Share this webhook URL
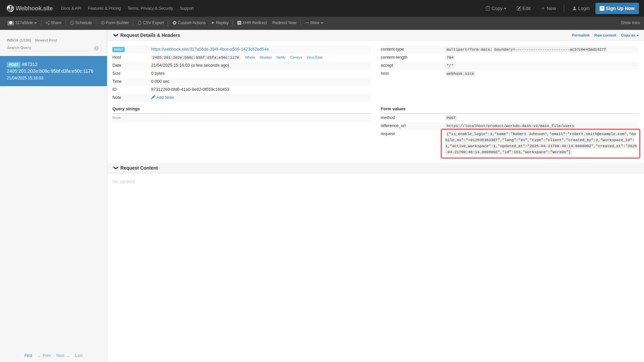Viewport: 644px width, 362px height. (53, 22)
